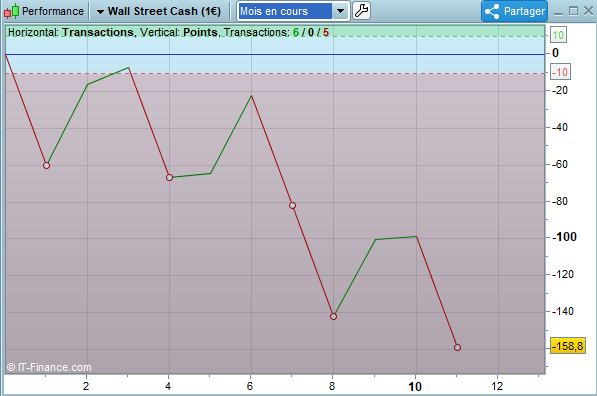Image resolution: width=597 pixels, height=396 pixels.
Task: Open the Mois en cours period dropdown
Action: click(x=293, y=11)
